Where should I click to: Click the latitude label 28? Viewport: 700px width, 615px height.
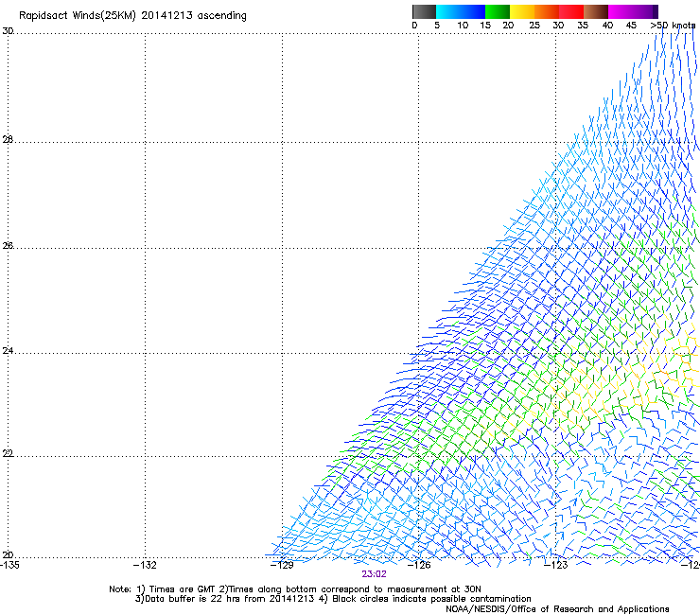(x=8, y=140)
